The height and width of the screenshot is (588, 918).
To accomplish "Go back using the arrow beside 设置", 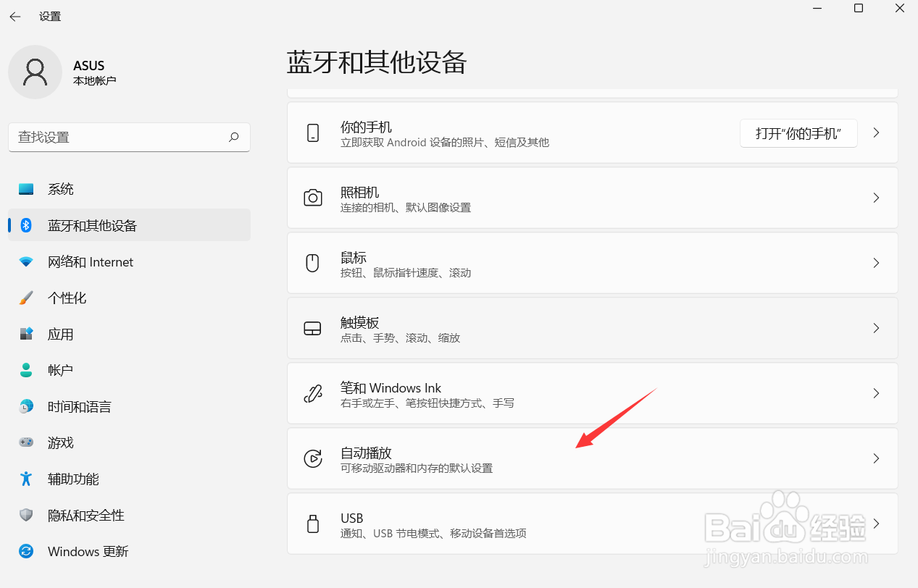I will pyautogui.click(x=14, y=16).
